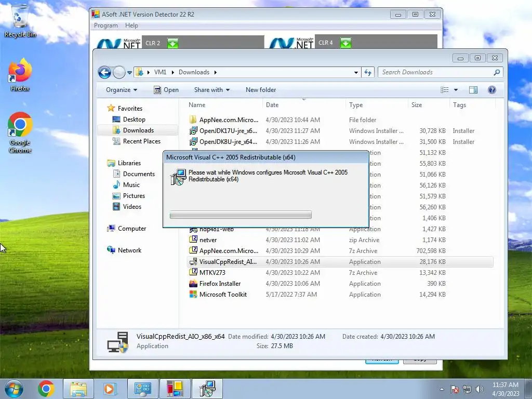
Task: Open the network tray icon
Action: pyautogui.click(x=467, y=389)
